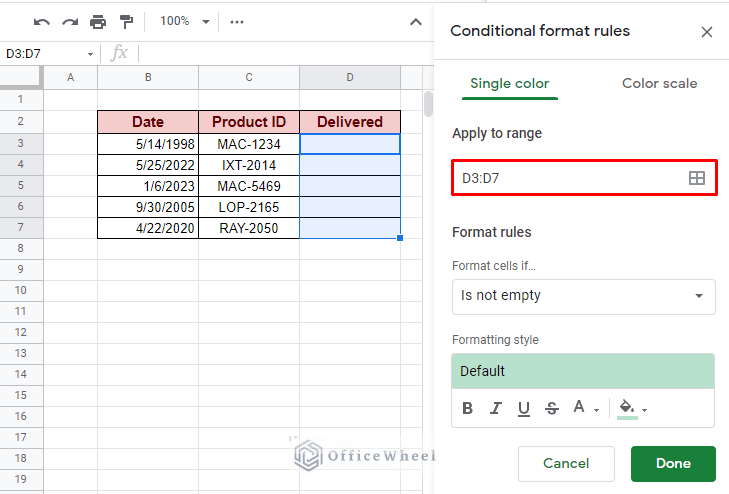The width and height of the screenshot is (729, 494).
Task: Click the vertical scrollbar thumb of the sheet
Action: pos(428,104)
